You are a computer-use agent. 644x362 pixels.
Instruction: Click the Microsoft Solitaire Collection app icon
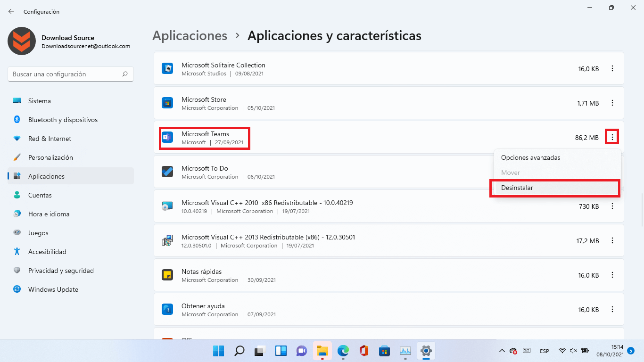pos(167,68)
